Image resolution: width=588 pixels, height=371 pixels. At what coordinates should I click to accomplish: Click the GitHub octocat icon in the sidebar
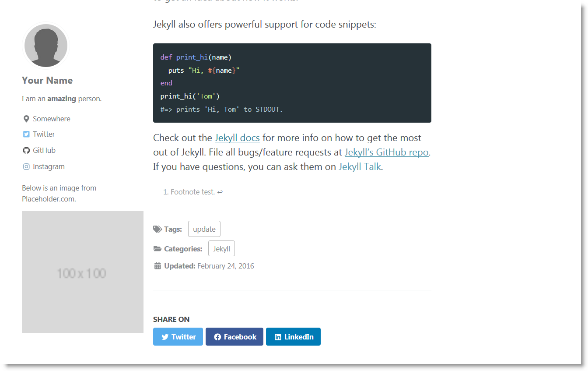coord(26,150)
